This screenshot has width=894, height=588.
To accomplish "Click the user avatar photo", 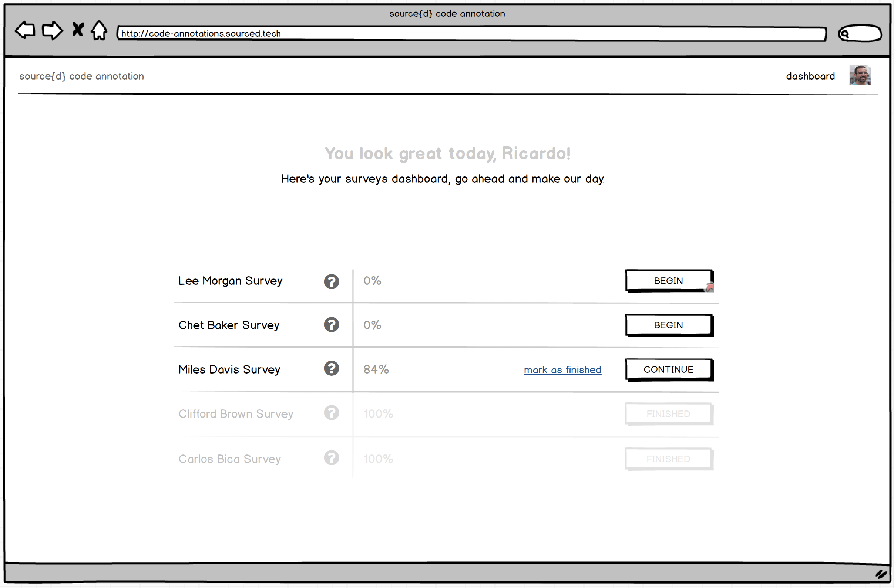I will coord(860,75).
